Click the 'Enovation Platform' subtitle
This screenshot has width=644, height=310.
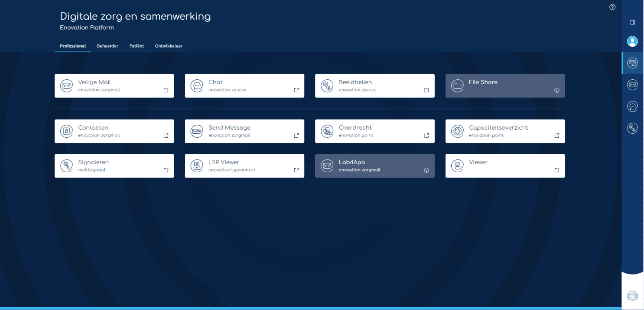coord(87,28)
